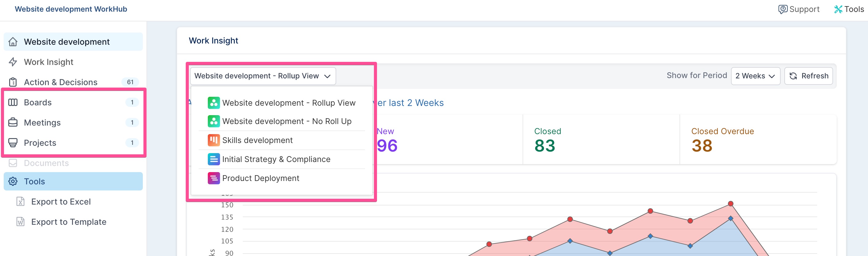Click the Closed Overdue count 38

point(702,146)
